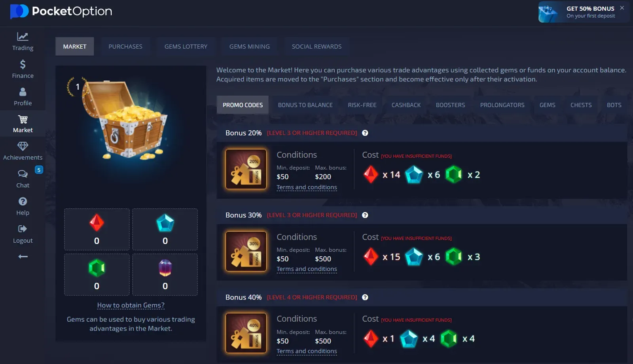Collapse the sidebar with left arrow
The height and width of the screenshot is (364, 633).
[23, 256]
